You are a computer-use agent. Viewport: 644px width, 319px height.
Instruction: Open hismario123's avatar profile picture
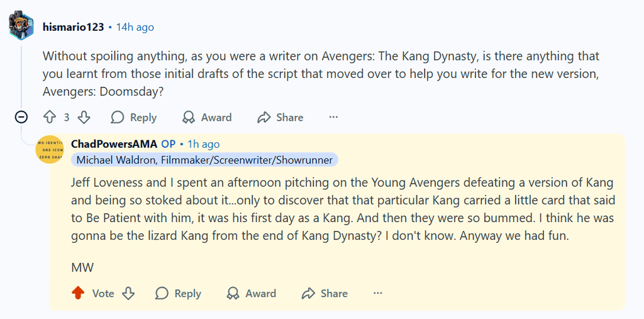click(21, 26)
